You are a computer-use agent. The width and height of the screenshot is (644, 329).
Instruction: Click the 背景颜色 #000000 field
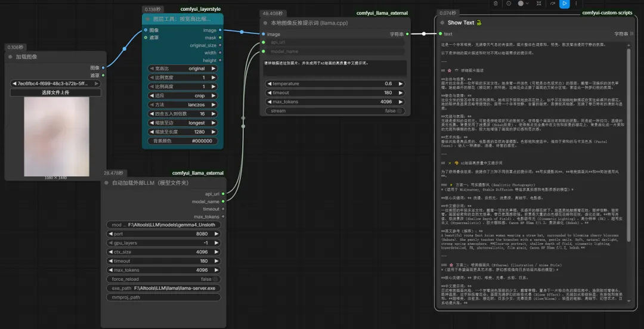pyautogui.click(x=183, y=141)
